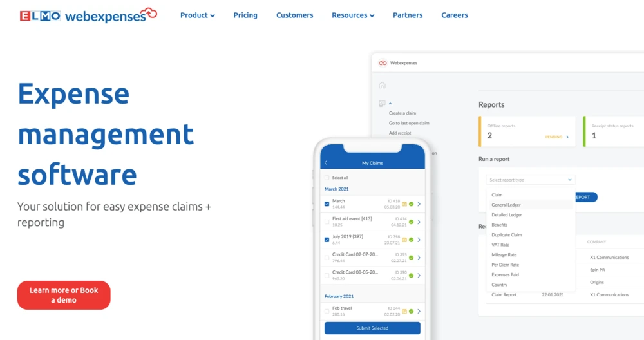The image size is (644, 340).
Task: Click Origins company cell
Action: tap(597, 282)
